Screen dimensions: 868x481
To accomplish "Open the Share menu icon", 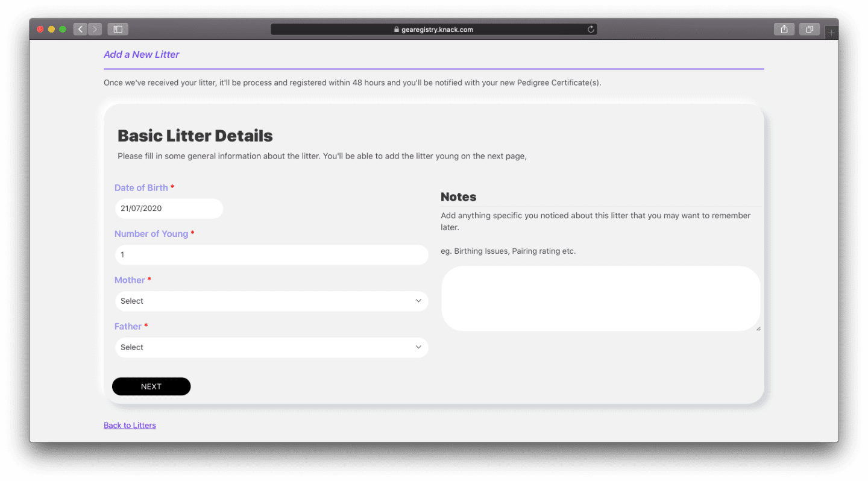I will [x=784, y=29].
